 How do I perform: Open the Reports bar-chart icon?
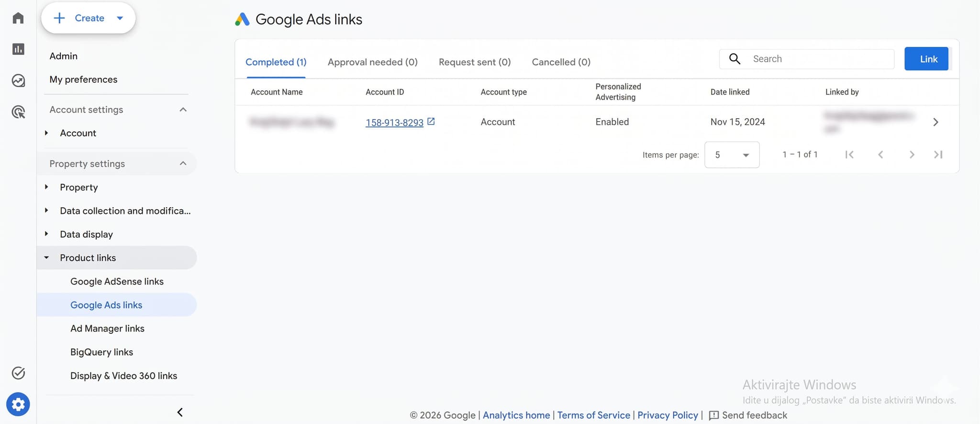click(x=18, y=49)
